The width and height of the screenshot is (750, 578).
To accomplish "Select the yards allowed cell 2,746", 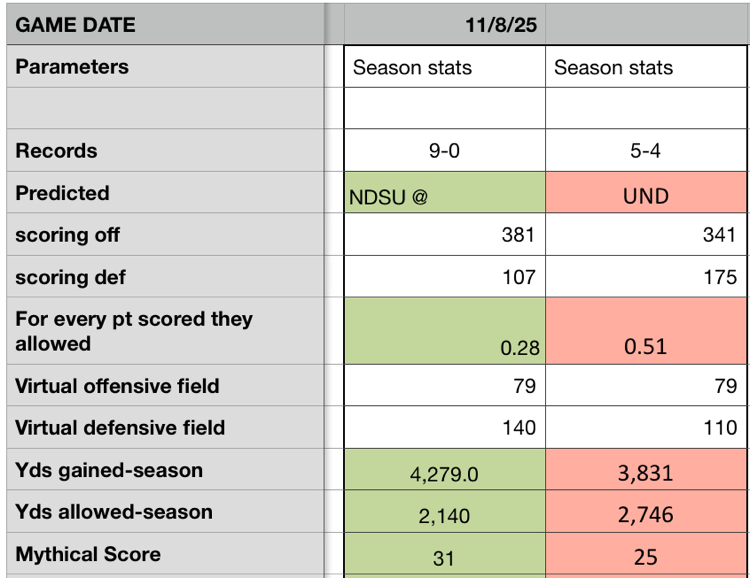I will (x=646, y=515).
